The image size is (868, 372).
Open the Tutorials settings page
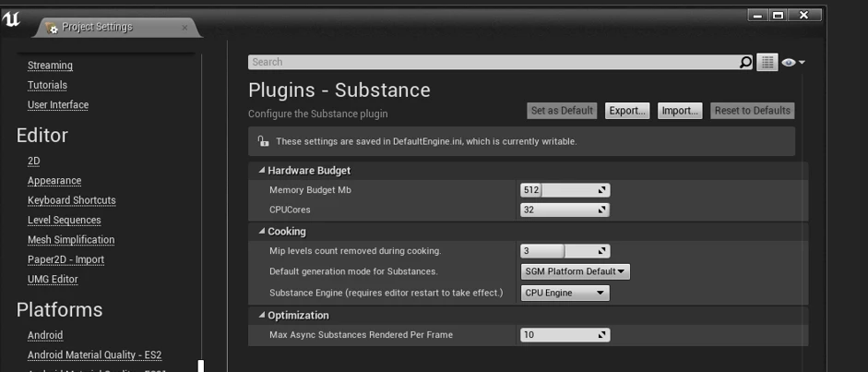pos(47,85)
